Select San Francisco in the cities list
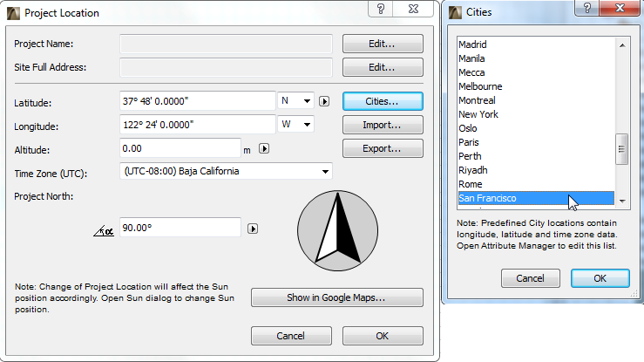Screen dimensions: 644x362 536,198
